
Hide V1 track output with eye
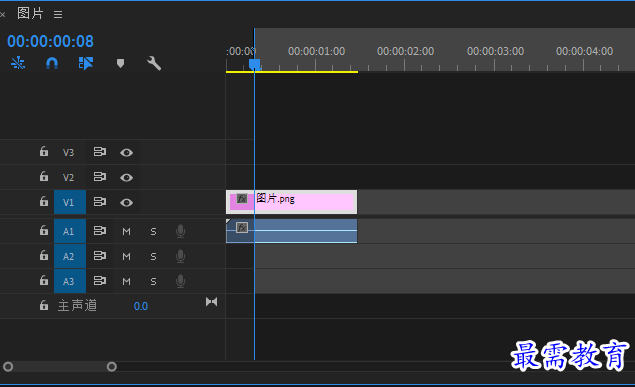coord(126,202)
